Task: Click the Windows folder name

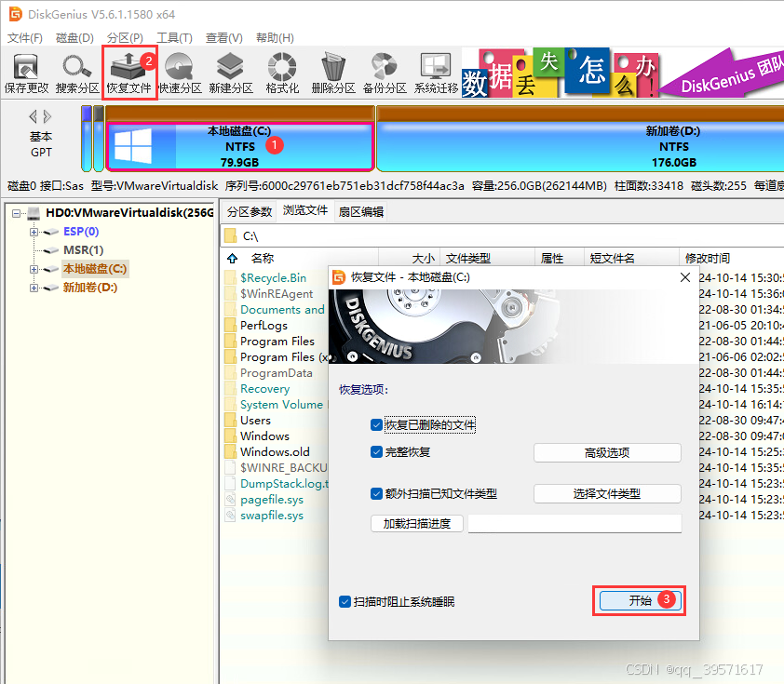Action: tap(265, 436)
